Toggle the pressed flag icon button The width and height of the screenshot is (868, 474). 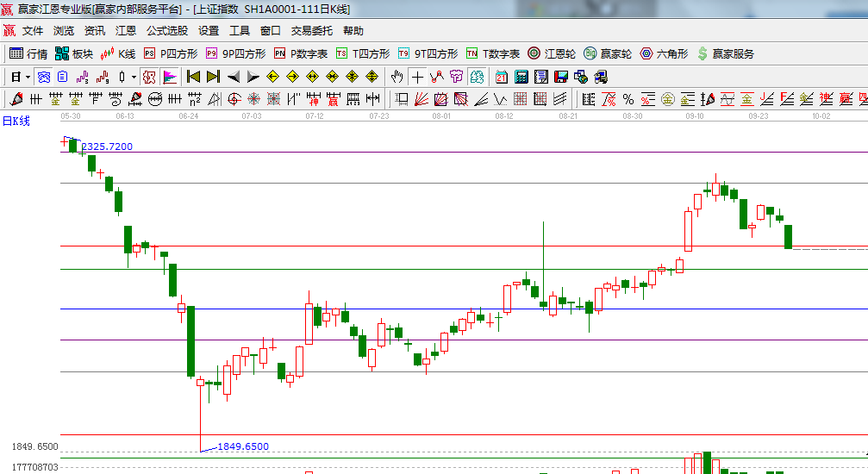click(170, 77)
